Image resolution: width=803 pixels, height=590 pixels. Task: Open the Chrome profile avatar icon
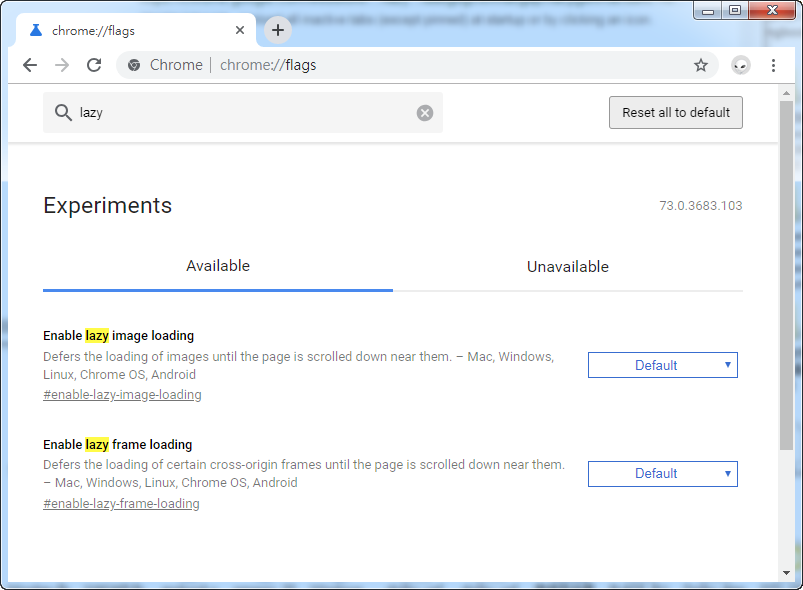[740, 64]
